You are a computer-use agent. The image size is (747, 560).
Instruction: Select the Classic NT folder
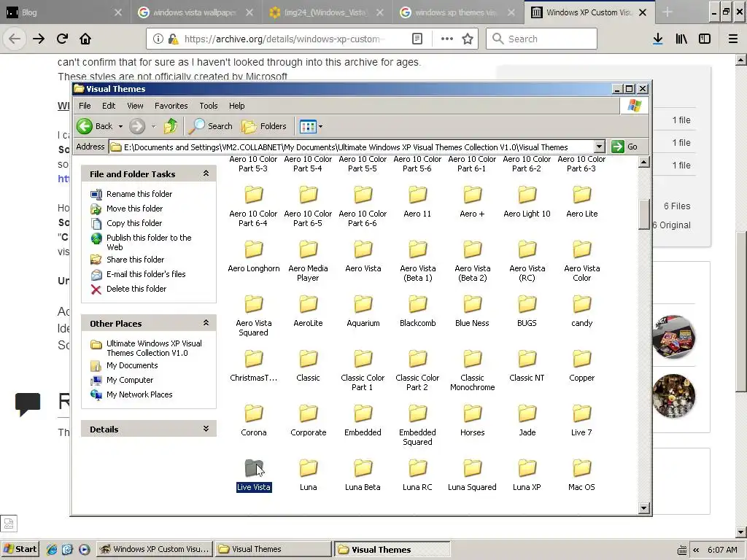pos(527,366)
